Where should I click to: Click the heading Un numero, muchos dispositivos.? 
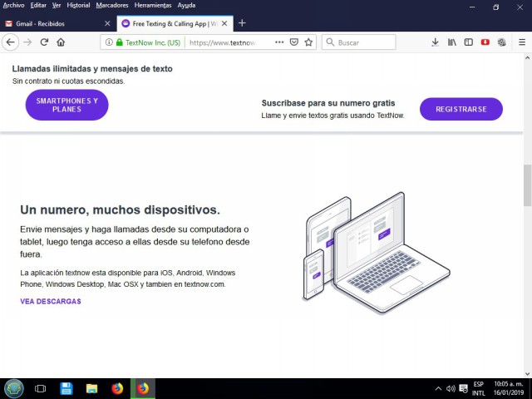120,209
